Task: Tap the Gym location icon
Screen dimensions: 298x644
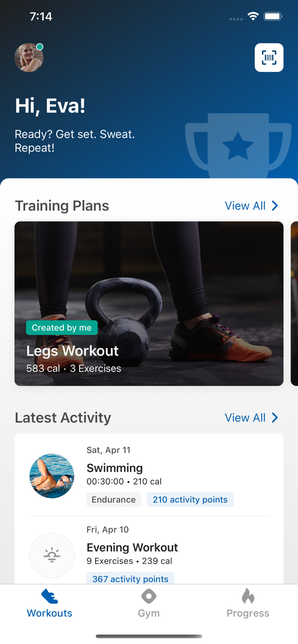Action: point(149,596)
